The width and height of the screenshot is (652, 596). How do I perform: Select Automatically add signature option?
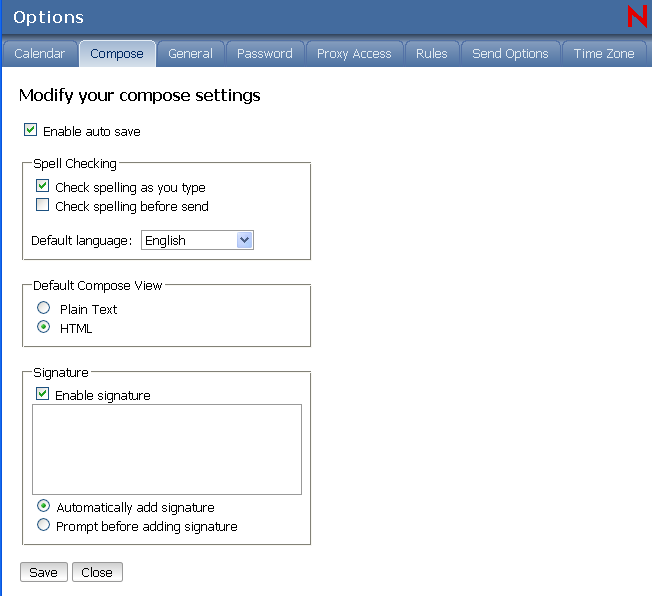point(44,506)
